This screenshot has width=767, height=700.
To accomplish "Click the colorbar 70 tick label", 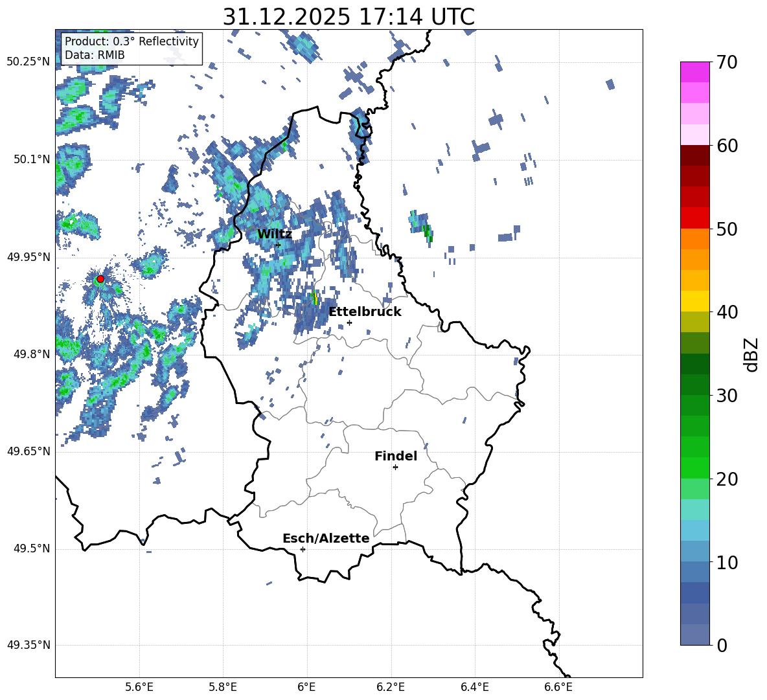I will [x=727, y=62].
